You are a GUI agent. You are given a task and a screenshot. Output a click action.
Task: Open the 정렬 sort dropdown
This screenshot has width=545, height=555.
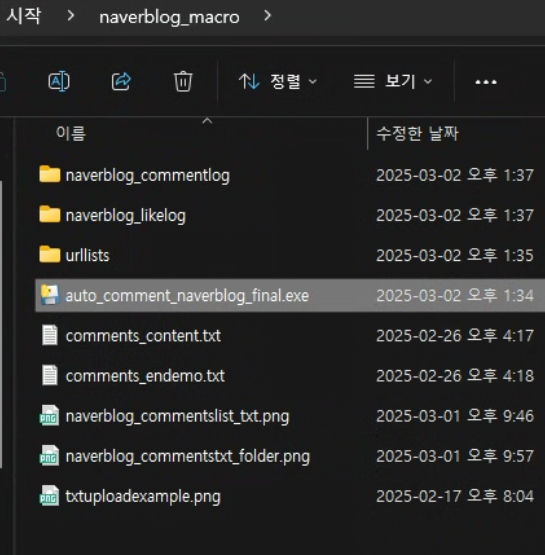click(x=277, y=81)
